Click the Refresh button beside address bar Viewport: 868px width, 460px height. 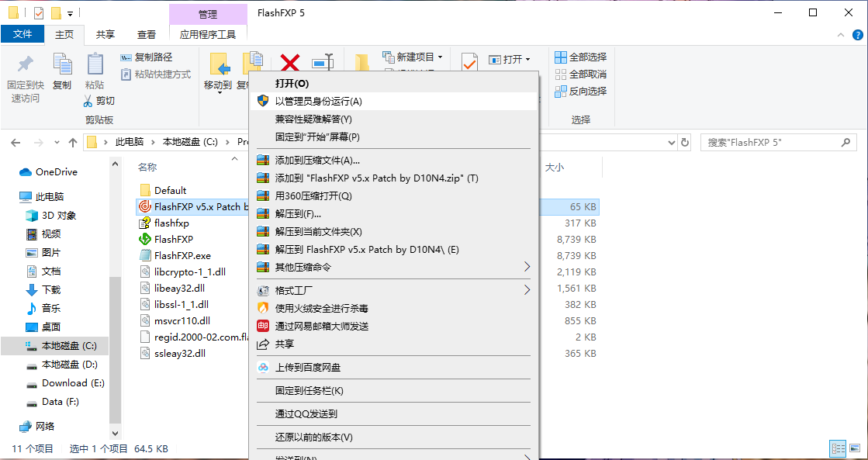[x=685, y=142]
